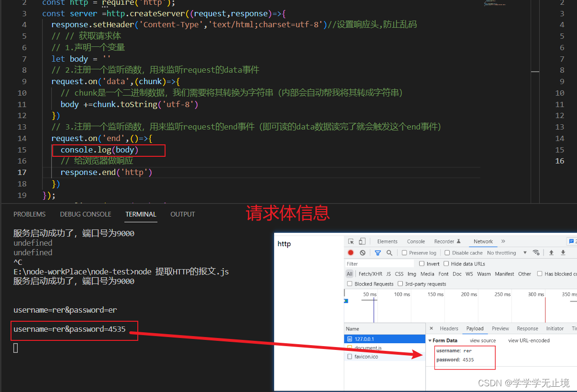The image size is (577, 392).
Task: Click the network Filter input field
Action: 379,263
